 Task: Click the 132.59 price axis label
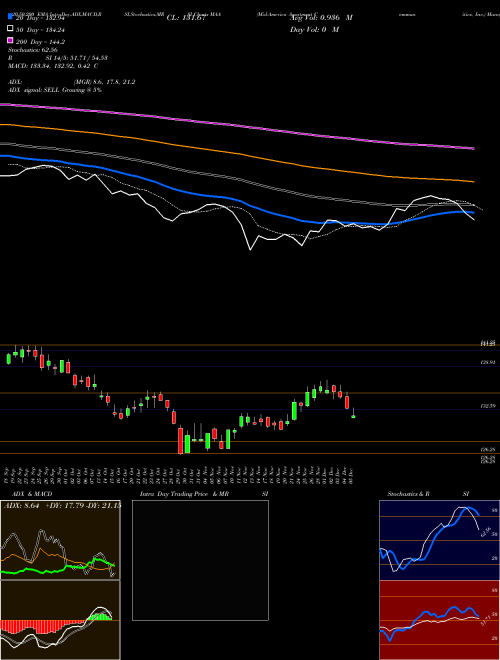point(488,406)
